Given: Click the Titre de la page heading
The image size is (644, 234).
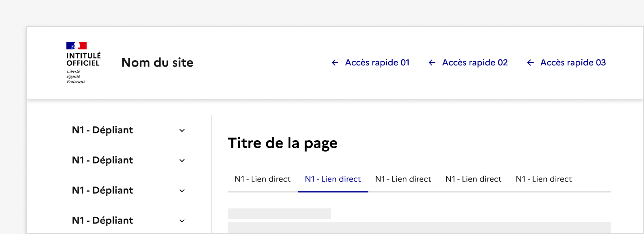Looking at the screenshot, I should click(283, 143).
